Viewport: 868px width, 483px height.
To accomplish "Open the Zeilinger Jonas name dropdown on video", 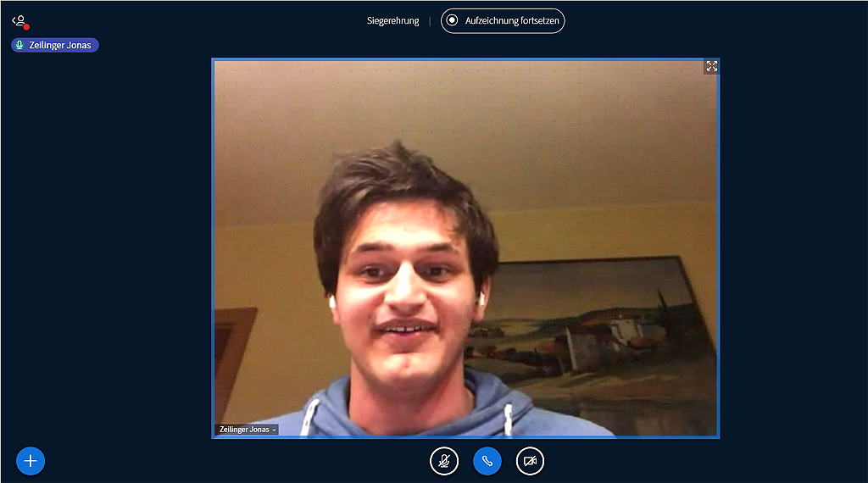I will 247,430.
